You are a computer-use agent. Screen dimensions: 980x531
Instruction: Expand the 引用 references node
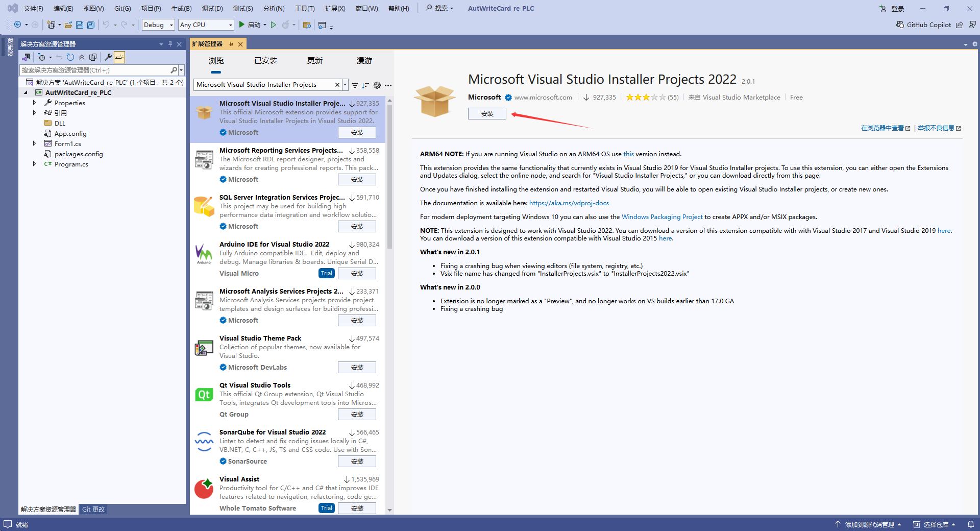tap(34, 113)
